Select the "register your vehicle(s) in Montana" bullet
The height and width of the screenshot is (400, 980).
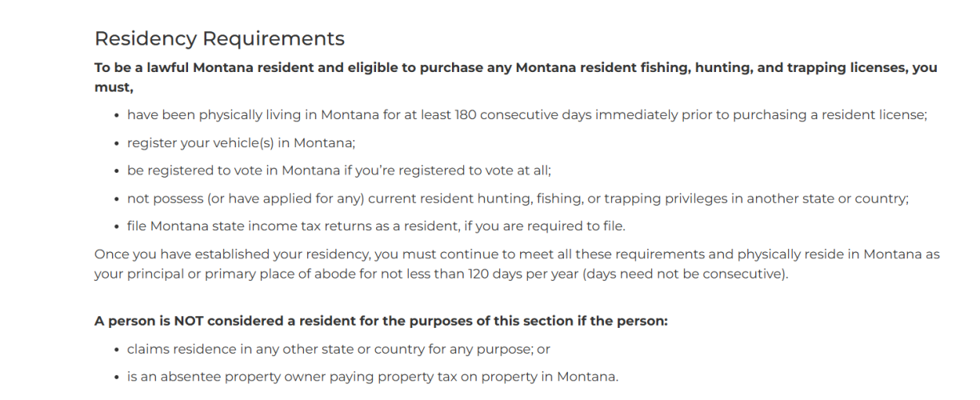click(241, 143)
